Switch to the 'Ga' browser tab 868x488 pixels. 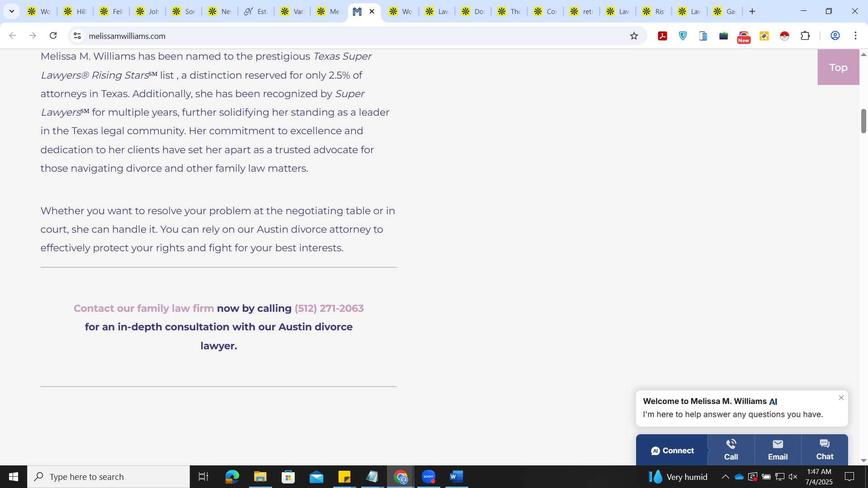click(725, 11)
